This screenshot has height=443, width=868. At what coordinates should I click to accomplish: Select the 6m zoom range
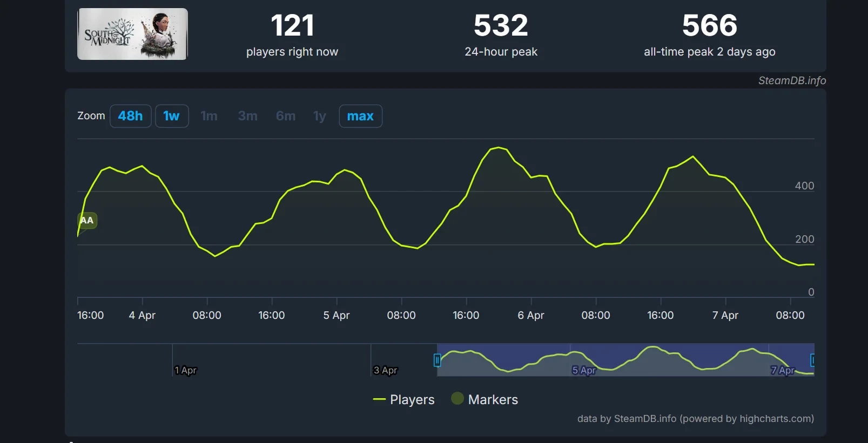[285, 116]
